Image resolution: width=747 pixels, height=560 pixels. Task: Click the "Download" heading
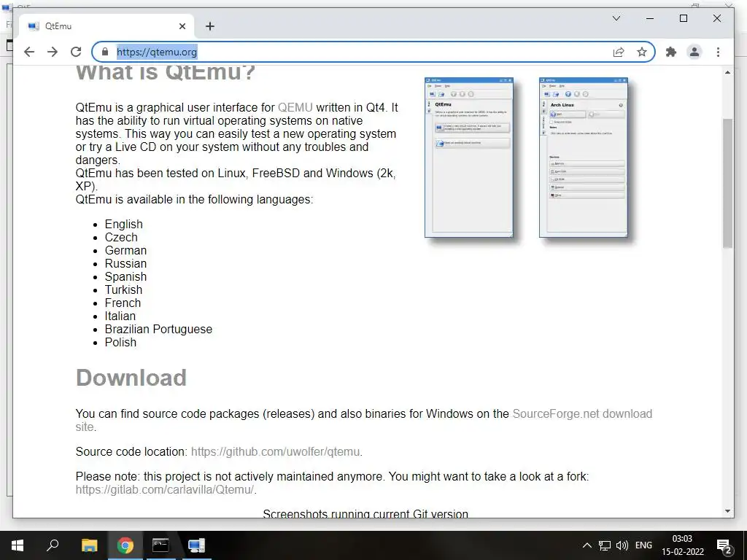click(x=131, y=378)
